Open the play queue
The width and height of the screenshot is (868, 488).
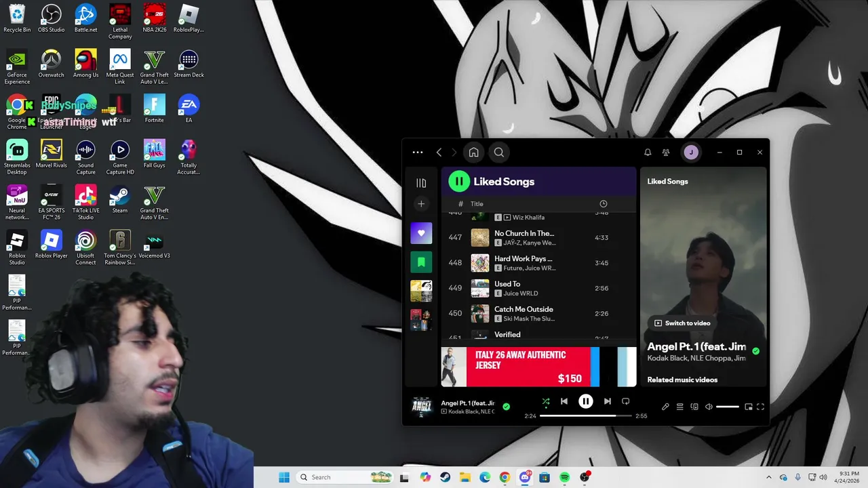tap(679, 407)
